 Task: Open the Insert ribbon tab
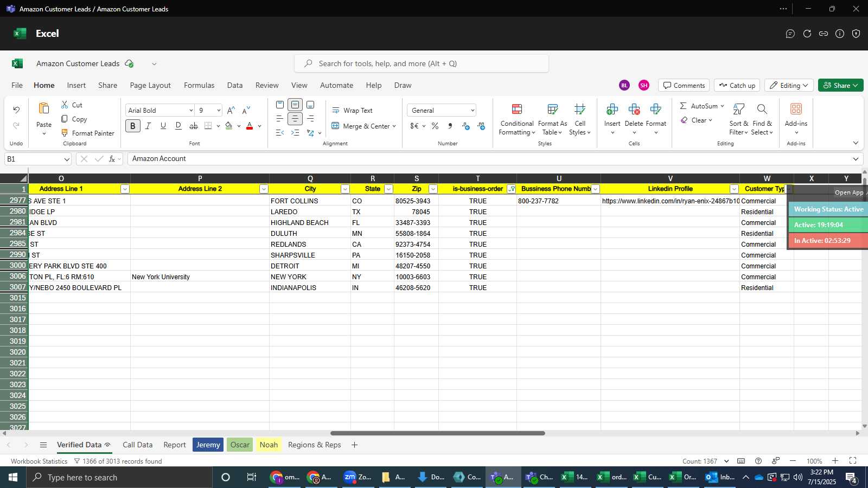coord(76,85)
